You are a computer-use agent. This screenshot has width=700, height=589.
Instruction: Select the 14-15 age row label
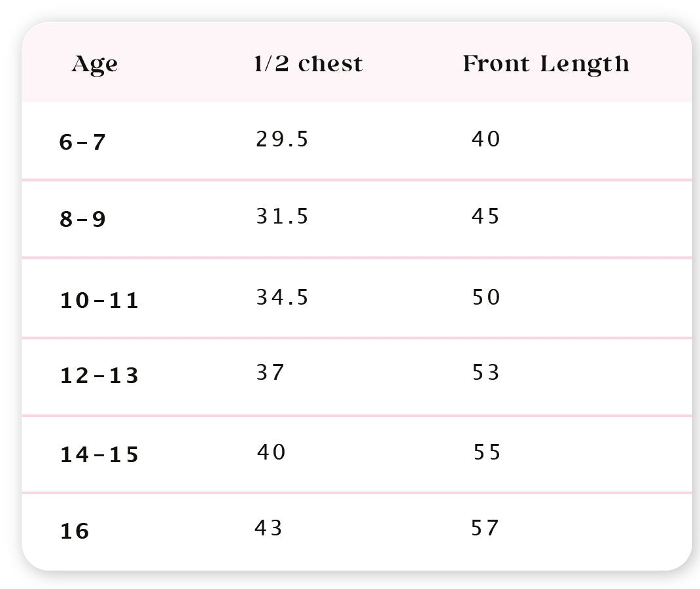[x=99, y=454]
